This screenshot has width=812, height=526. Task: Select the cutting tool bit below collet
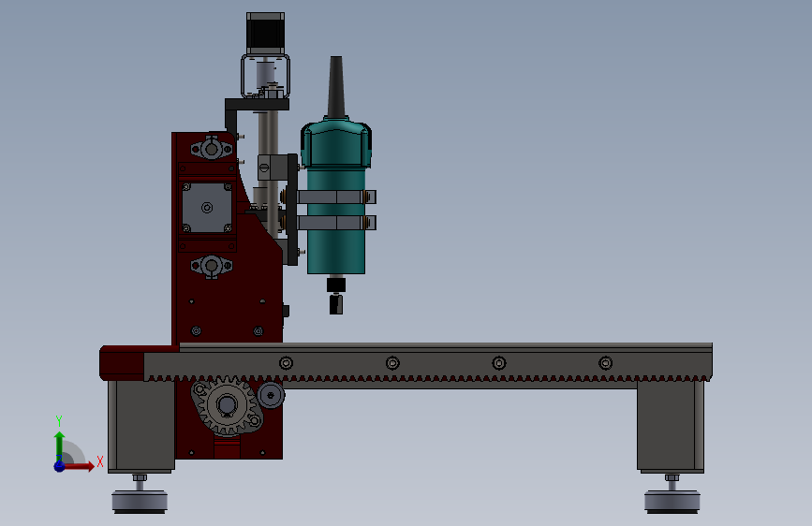coord(336,304)
